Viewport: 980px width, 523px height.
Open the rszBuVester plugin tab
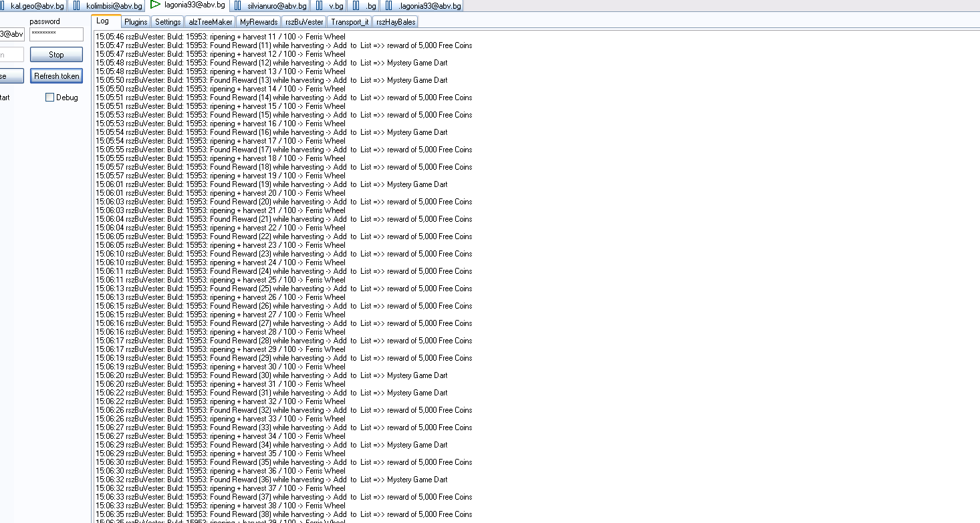click(x=304, y=22)
